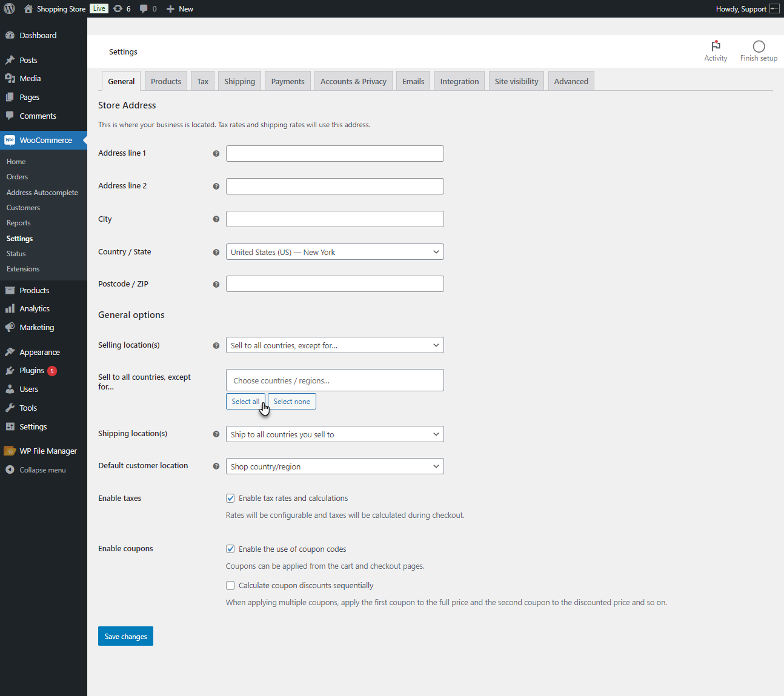Click the Posts pin icon
784x696 pixels.
10,61
